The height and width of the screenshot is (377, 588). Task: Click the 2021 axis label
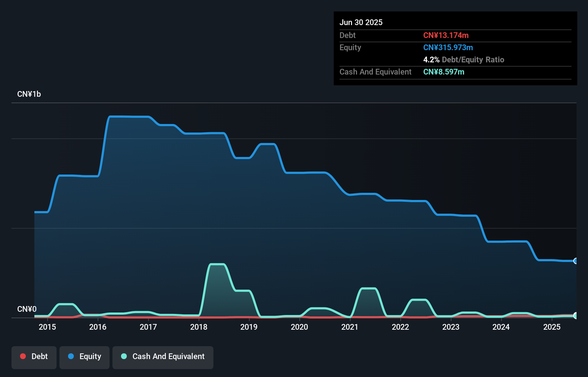pos(350,327)
